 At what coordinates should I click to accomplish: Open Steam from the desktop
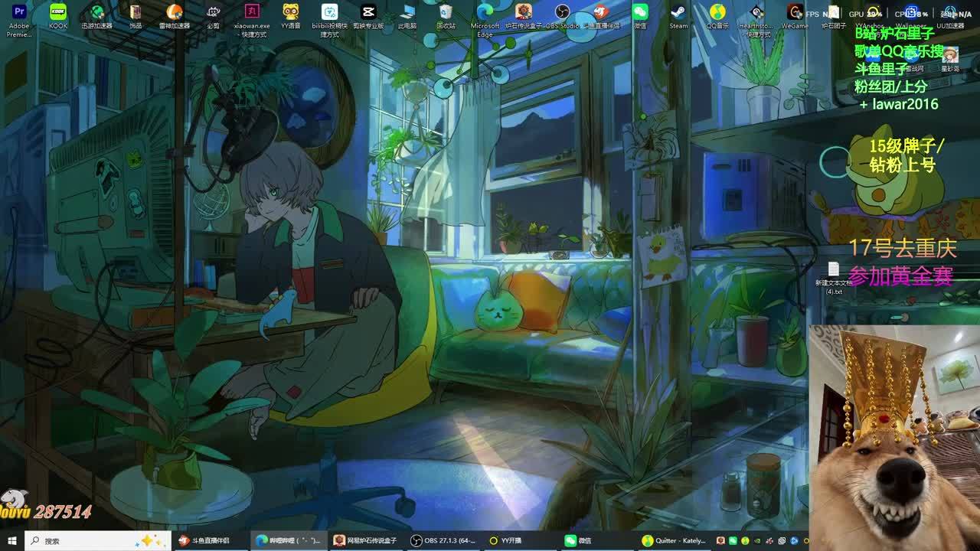[x=678, y=13]
